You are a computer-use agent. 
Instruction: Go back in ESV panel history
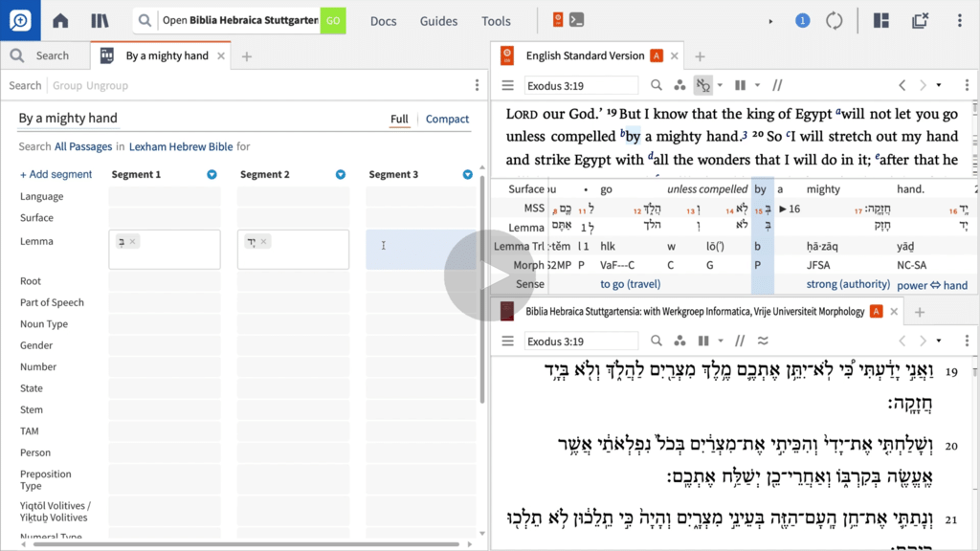(x=902, y=85)
